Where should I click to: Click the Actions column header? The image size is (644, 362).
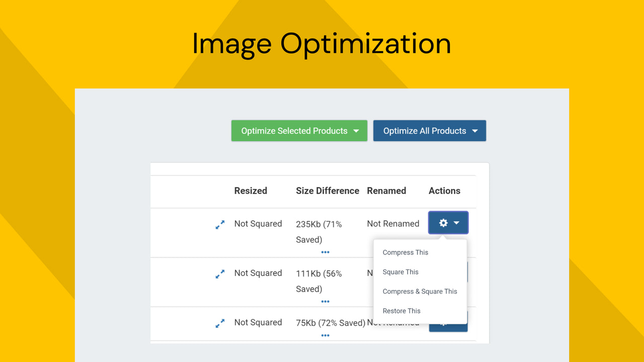pyautogui.click(x=444, y=191)
